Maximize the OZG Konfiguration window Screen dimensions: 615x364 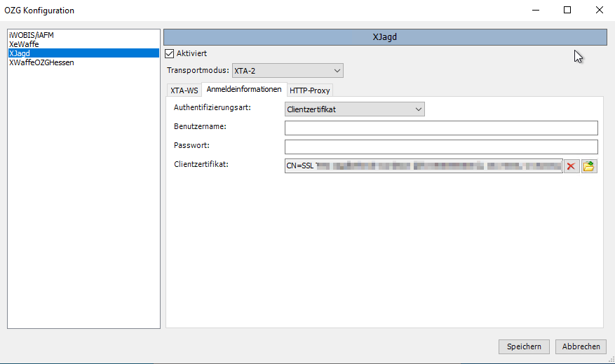[567, 11]
